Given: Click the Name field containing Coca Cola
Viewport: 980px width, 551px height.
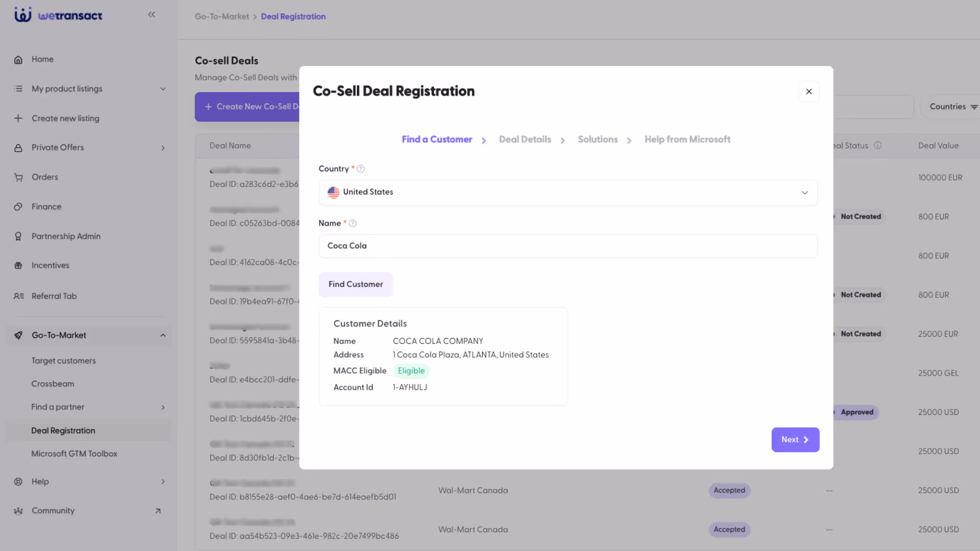Looking at the screenshot, I should click(x=568, y=246).
